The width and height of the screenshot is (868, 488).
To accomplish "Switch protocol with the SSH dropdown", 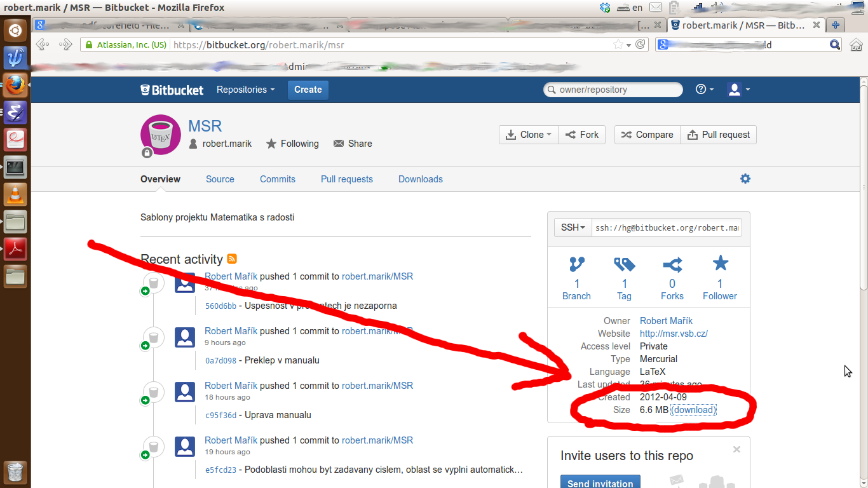I will [x=573, y=227].
